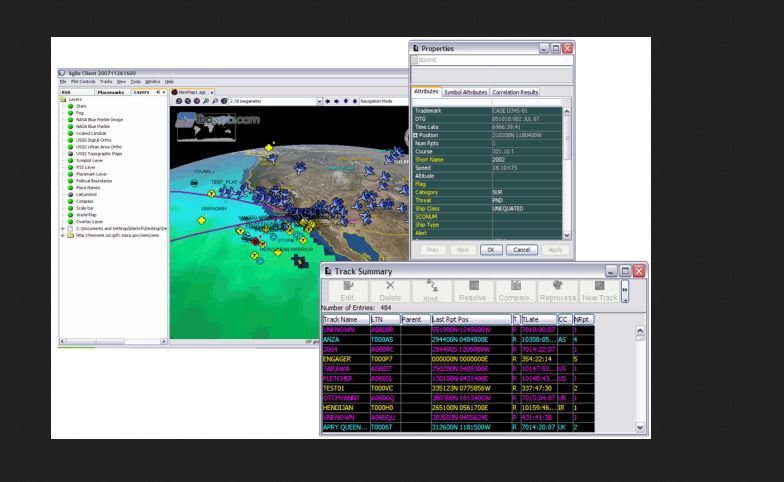Select the ENGAGER row in the track table
784x482 pixels.
point(345,354)
